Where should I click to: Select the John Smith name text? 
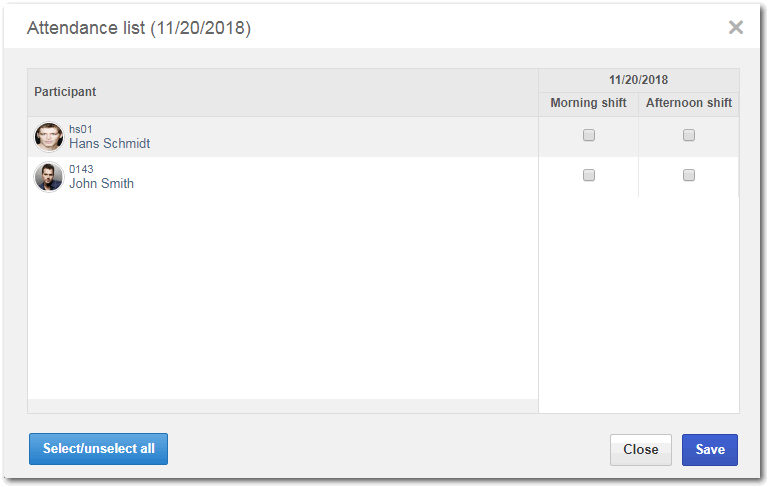point(101,184)
